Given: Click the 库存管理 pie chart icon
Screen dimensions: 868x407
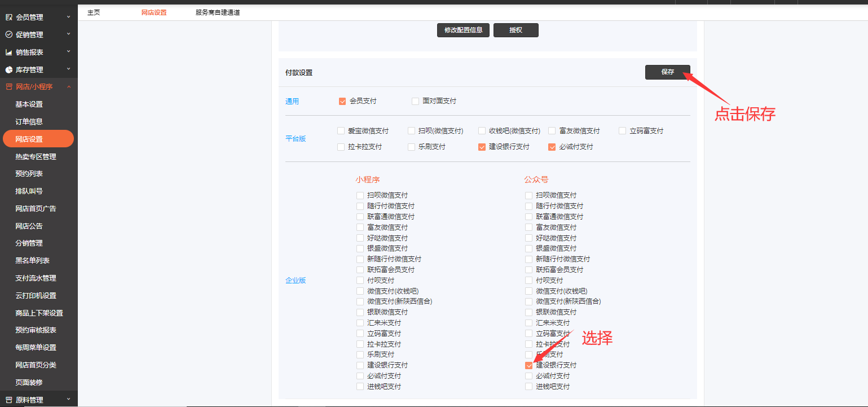Looking at the screenshot, I should [x=8, y=70].
